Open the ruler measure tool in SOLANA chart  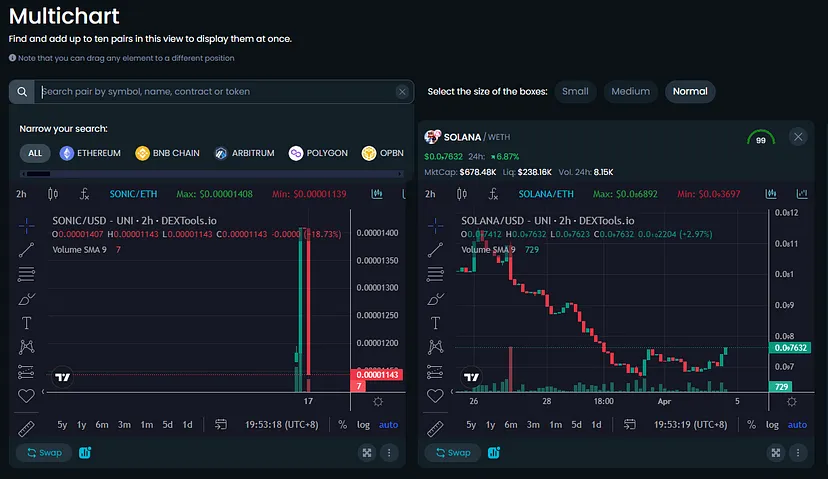pos(434,427)
